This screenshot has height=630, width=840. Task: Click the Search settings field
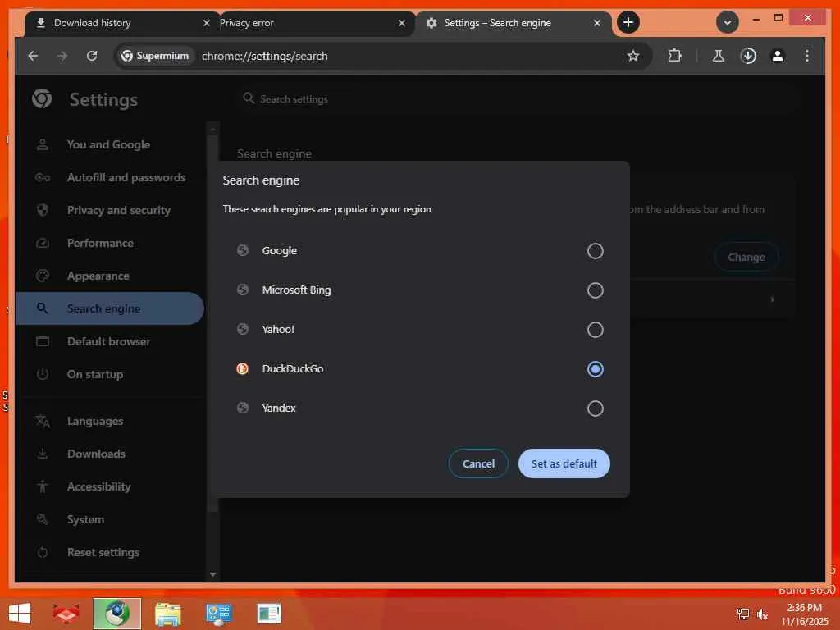pyautogui.click(x=517, y=99)
